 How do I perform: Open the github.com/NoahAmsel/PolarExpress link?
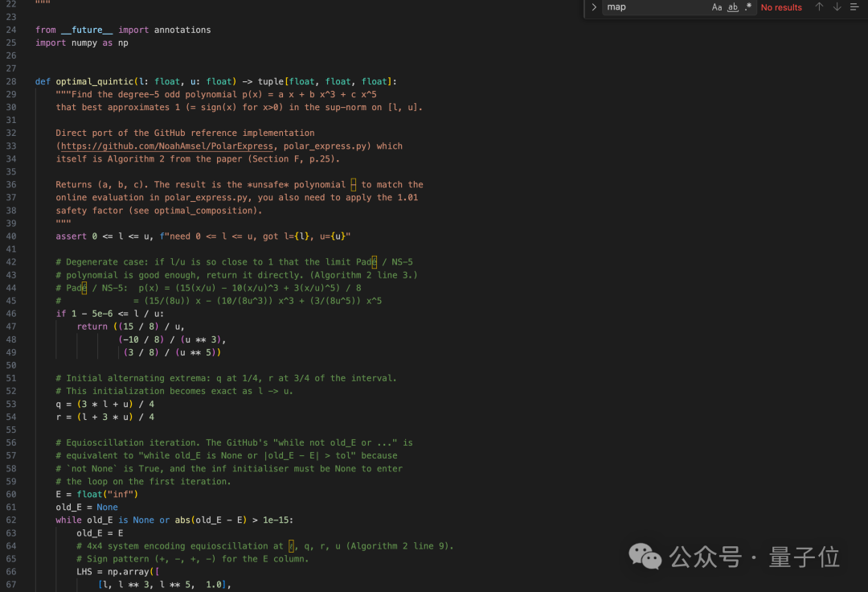coord(166,146)
